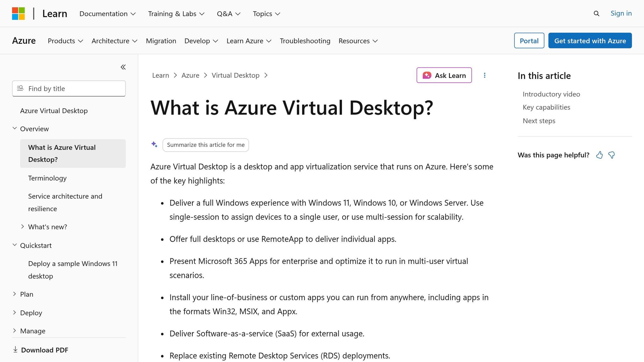Open the Architecture dropdown
This screenshot has width=644, height=362.
click(x=114, y=41)
